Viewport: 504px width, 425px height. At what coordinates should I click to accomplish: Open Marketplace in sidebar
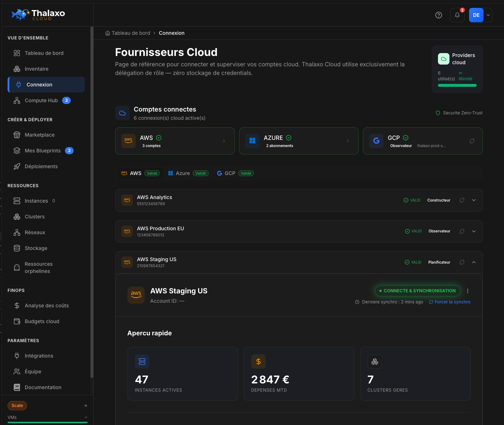coord(46,135)
